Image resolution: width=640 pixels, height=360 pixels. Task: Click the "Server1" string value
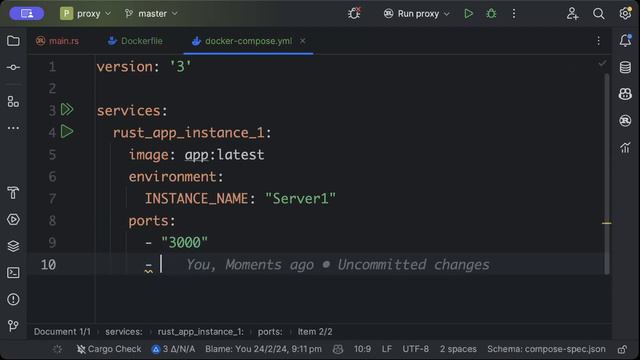pos(300,198)
